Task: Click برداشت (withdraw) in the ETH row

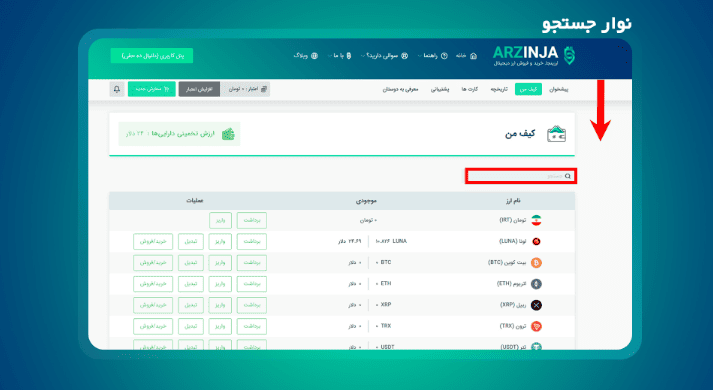Action: click(251, 284)
